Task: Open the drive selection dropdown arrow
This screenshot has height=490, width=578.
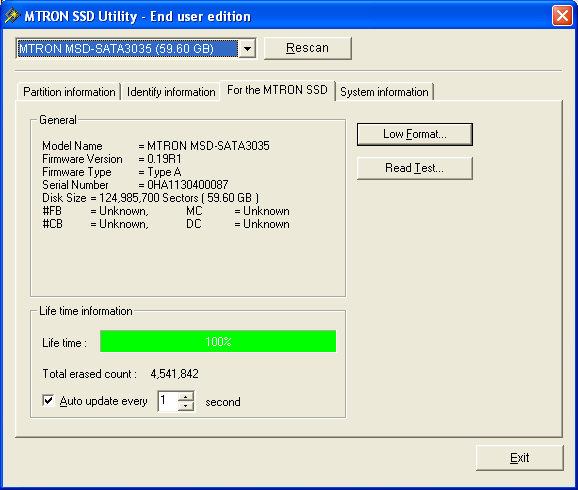Action: click(247, 48)
